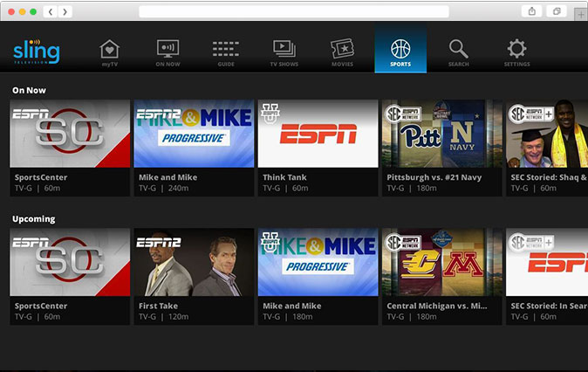This screenshot has width=588, height=372.
Task: Click the Central Michigan vs. Mi... title
Action: (x=437, y=306)
